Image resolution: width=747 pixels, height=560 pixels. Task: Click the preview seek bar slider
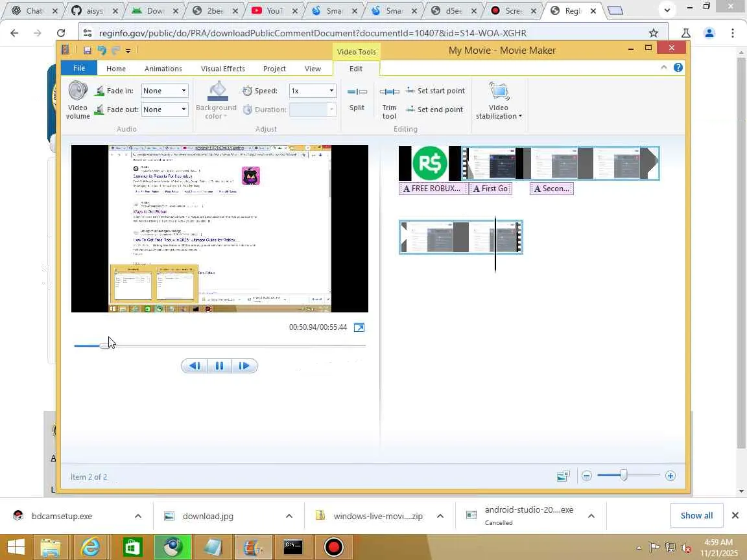[x=104, y=345]
